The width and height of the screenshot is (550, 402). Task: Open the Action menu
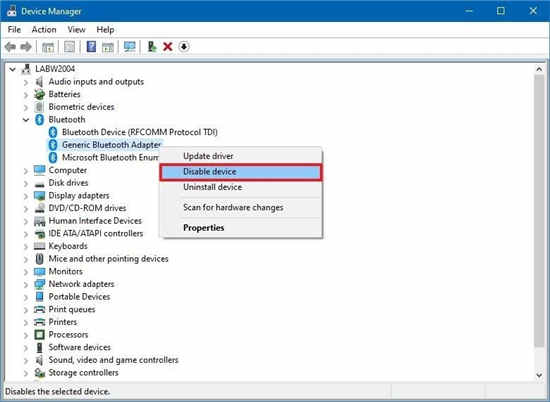(x=44, y=30)
